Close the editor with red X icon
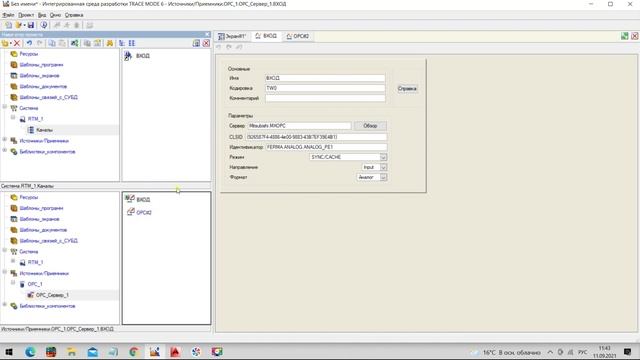 (x=635, y=36)
